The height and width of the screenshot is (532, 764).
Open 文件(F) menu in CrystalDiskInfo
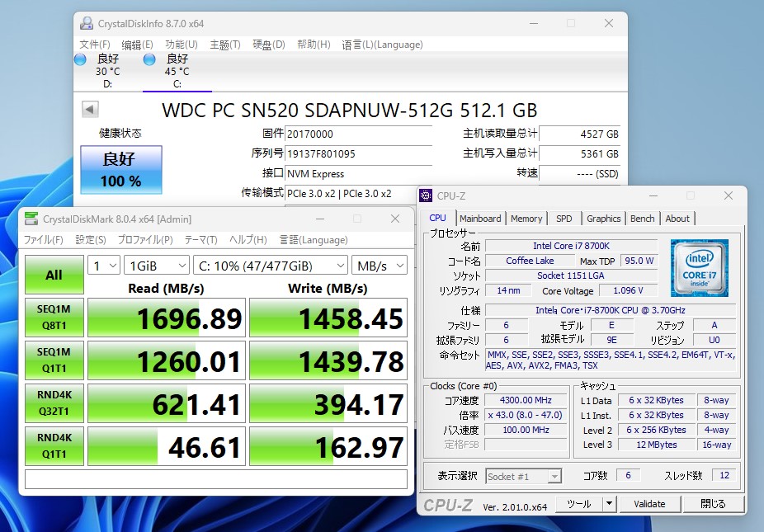tap(95, 45)
